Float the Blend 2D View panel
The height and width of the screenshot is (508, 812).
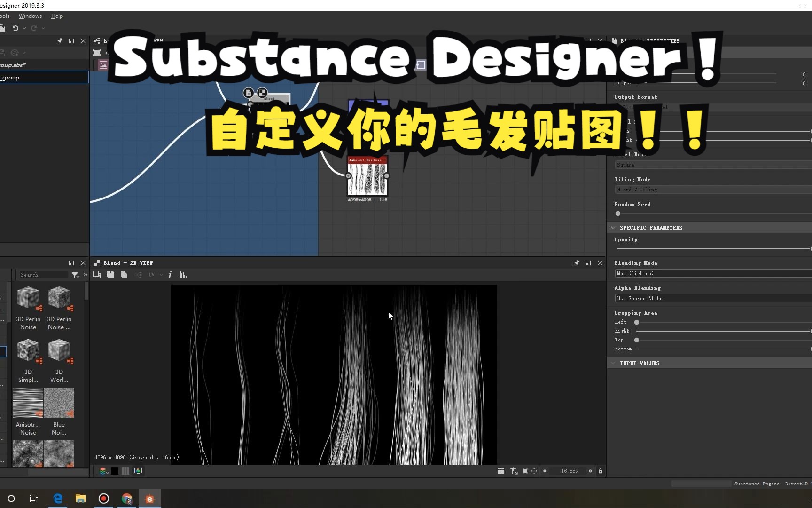[588, 263]
